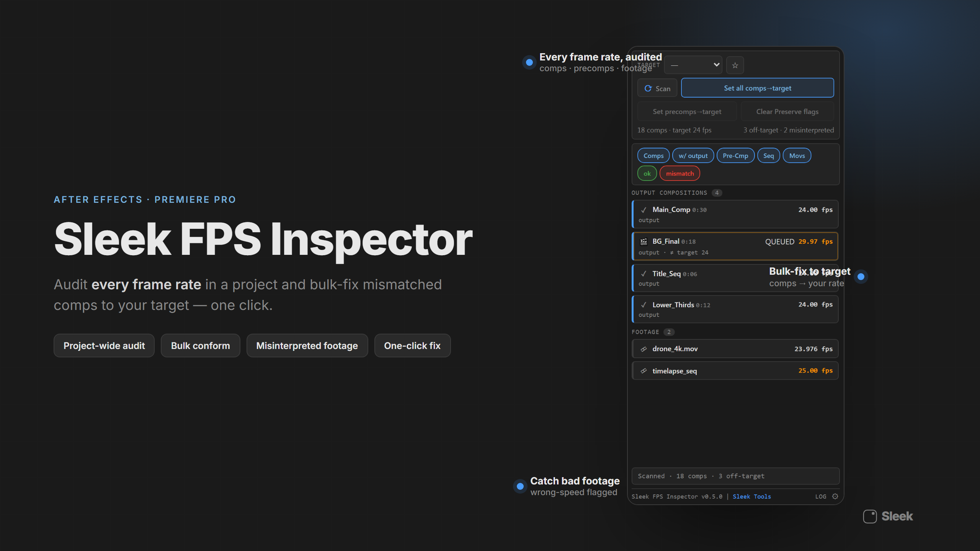Click the checkmark icon on Main_Comp row
This screenshot has width=980, height=551.
click(x=644, y=210)
